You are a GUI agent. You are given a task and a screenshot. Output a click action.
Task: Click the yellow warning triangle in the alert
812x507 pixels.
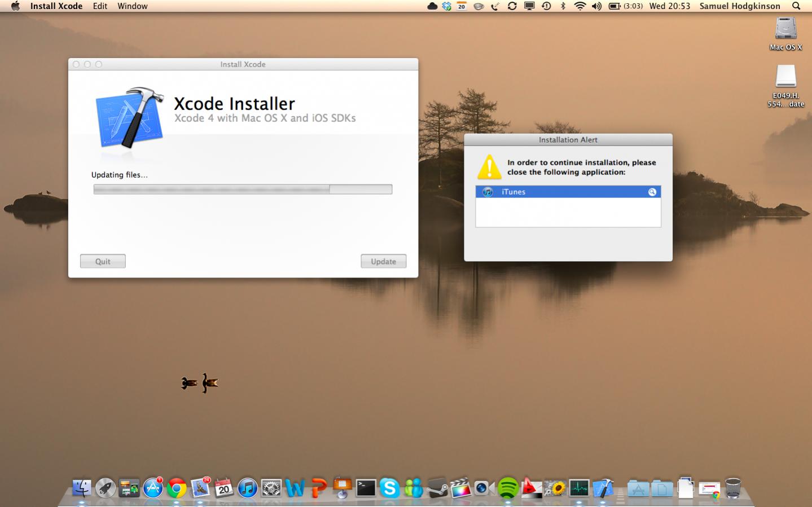pyautogui.click(x=489, y=167)
